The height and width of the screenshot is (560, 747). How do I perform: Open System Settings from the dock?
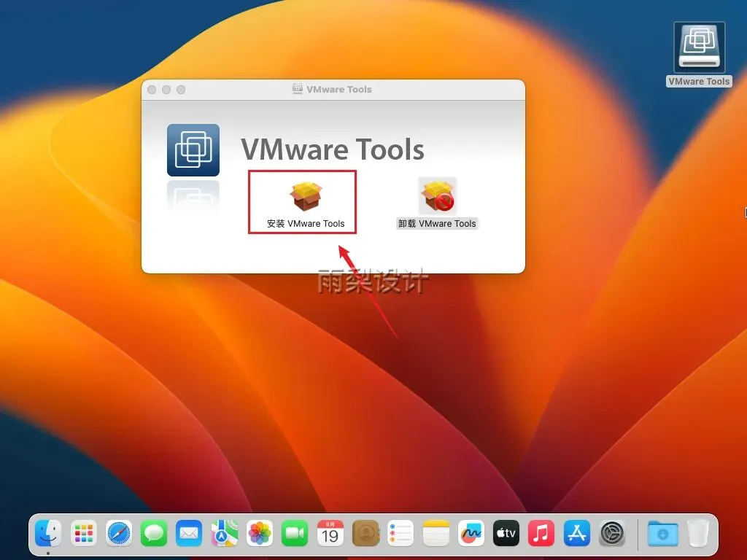click(612, 533)
